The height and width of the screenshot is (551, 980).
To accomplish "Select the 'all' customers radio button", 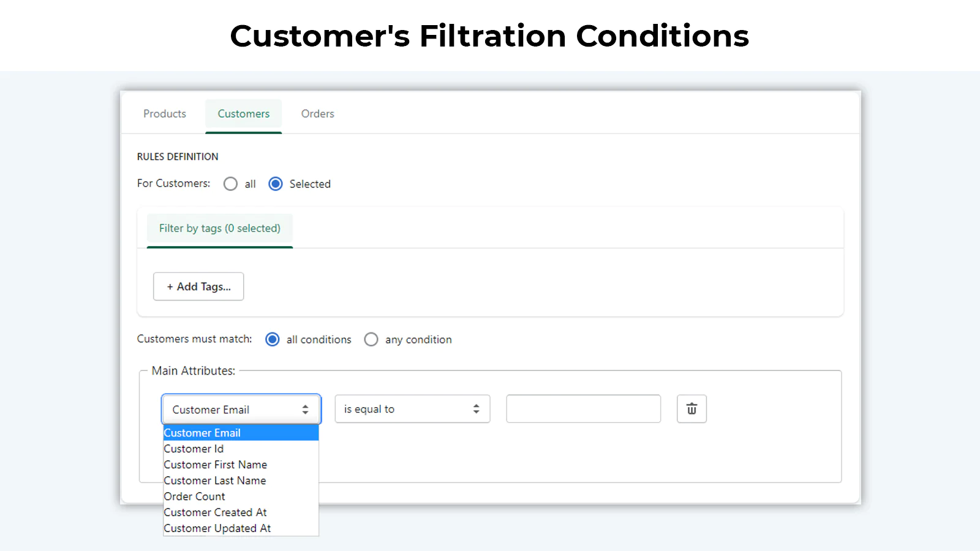I will click(x=231, y=184).
